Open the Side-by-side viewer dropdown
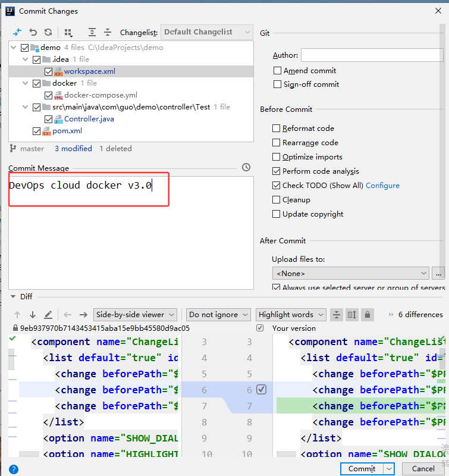 pos(136,315)
